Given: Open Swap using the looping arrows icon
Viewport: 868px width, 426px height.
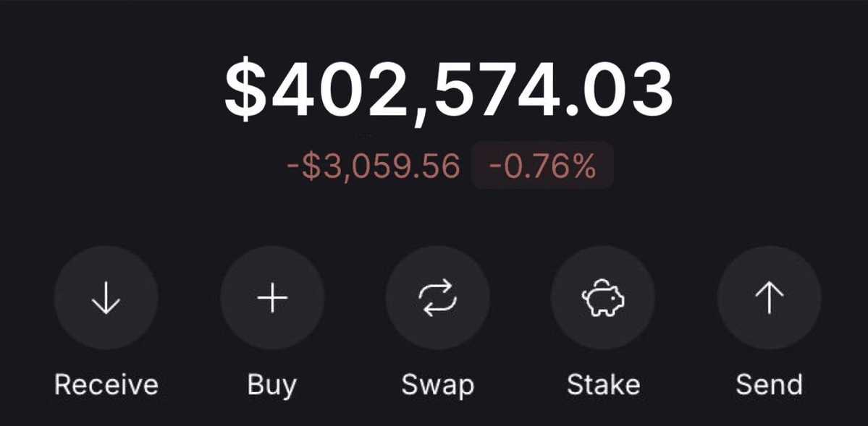Looking at the screenshot, I should (437, 298).
